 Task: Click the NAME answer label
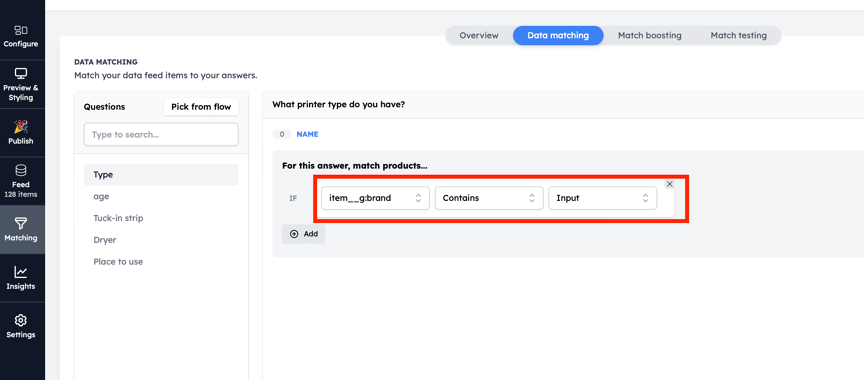(307, 134)
